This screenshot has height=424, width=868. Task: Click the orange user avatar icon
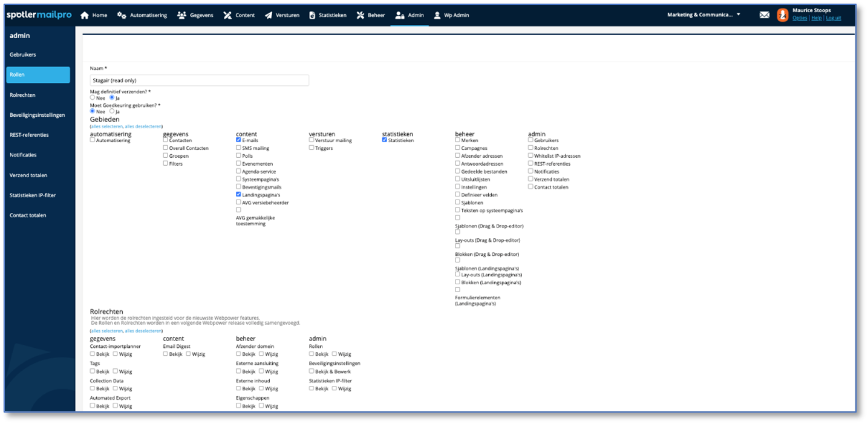click(783, 15)
